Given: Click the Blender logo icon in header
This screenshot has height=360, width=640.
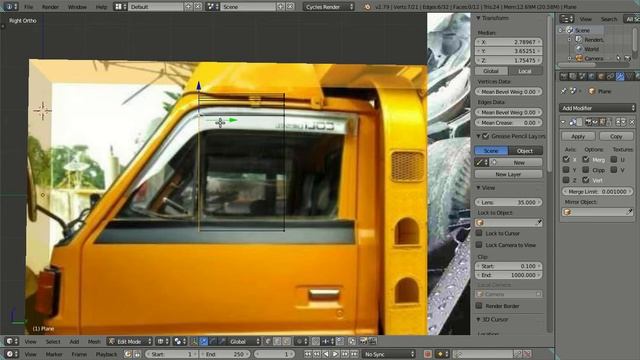Looking at the screenshot, I should pyautogui.click(x=367, y=7).
